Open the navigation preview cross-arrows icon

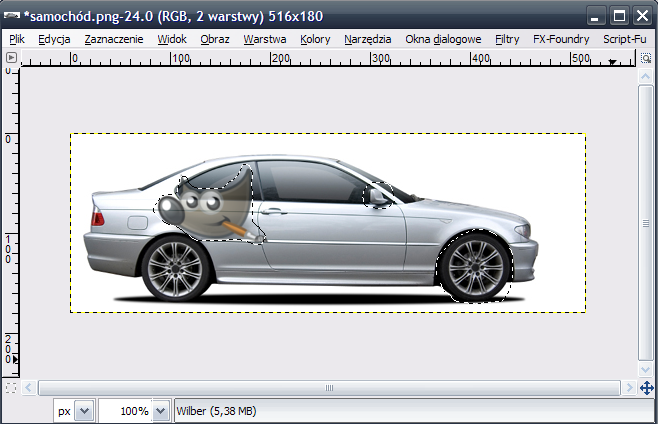coord(646,388)
